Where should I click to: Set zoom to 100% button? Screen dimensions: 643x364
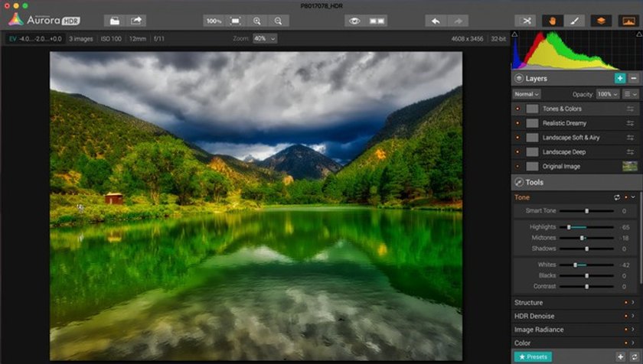point(214,21)
